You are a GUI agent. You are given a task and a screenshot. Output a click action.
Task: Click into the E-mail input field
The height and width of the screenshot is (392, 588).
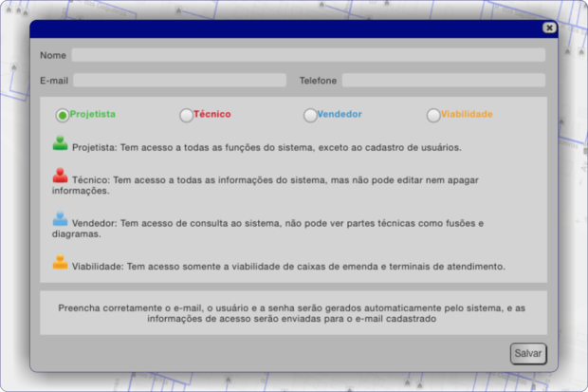pyautogui.click(x=179, y=81)
